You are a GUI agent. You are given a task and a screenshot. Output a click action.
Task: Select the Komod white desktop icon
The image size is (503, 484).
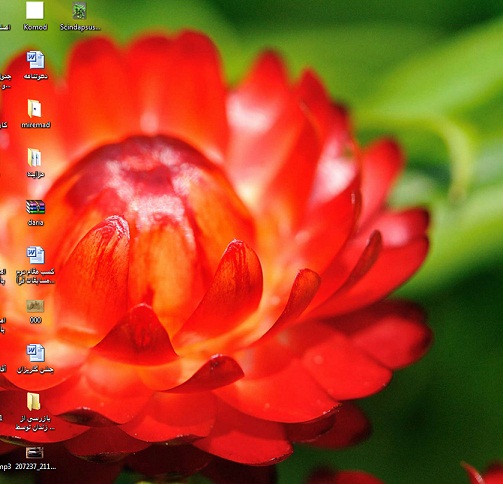click(x=35, y=10)
